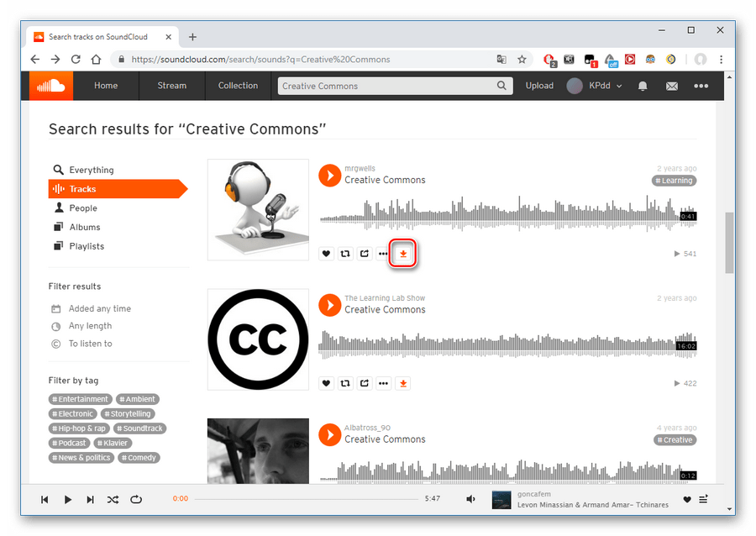
Task: Open the KPdd user dropdown
Action: pyautogui.click(x=595, y=86)
